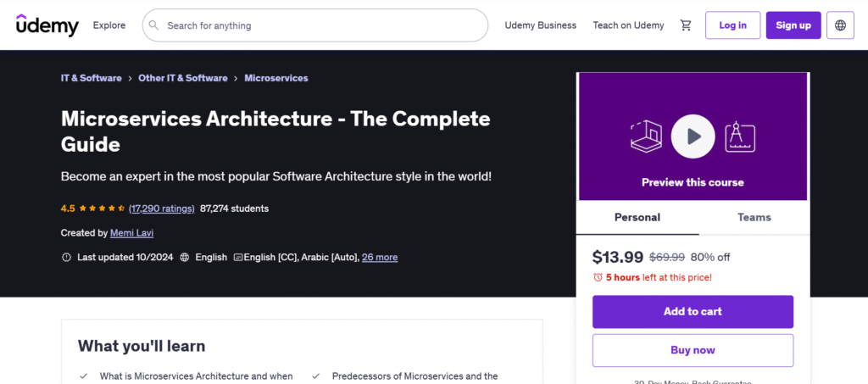Open Teach on Udemy link
The height and width of the screenshot is (384, 868).
click(628, 25)
